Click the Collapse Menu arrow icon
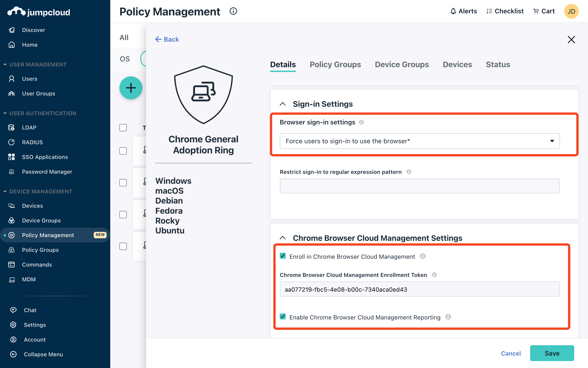Viewport: 588px width, 368px height. point(13,354)
